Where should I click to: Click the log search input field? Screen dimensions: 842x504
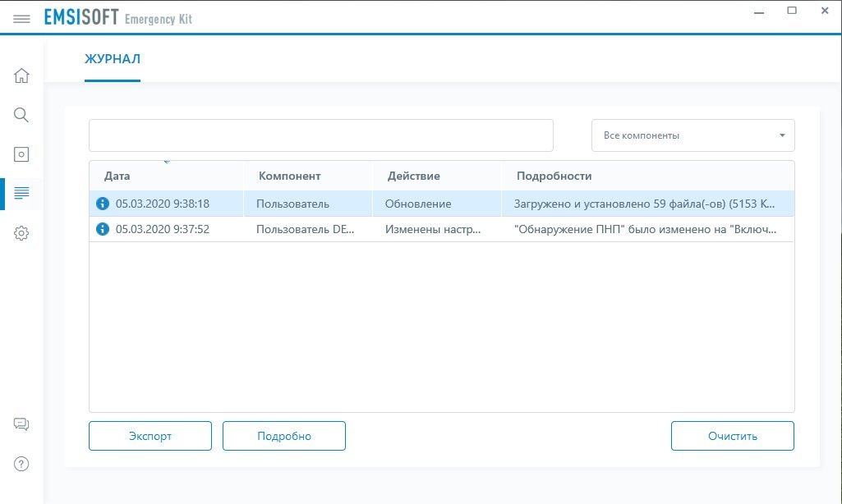(x=320, y=135)
